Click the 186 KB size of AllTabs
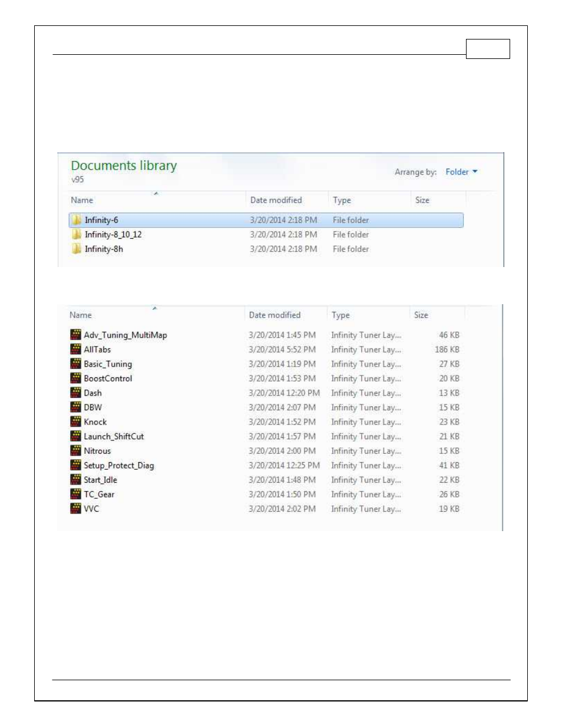The height and width of the screenshot is (728, 562). 447,350
